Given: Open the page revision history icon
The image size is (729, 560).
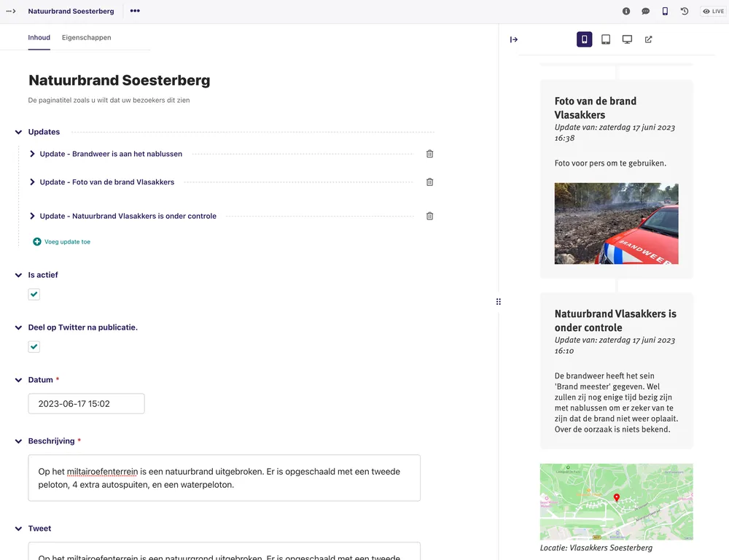Looking at the screenshot, I should [684, 11].
